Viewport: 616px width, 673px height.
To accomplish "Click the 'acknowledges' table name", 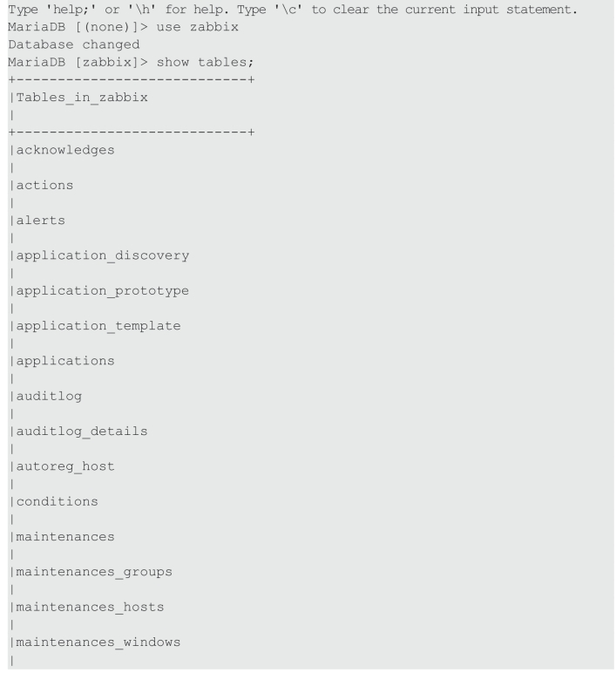I will (65, 151).
